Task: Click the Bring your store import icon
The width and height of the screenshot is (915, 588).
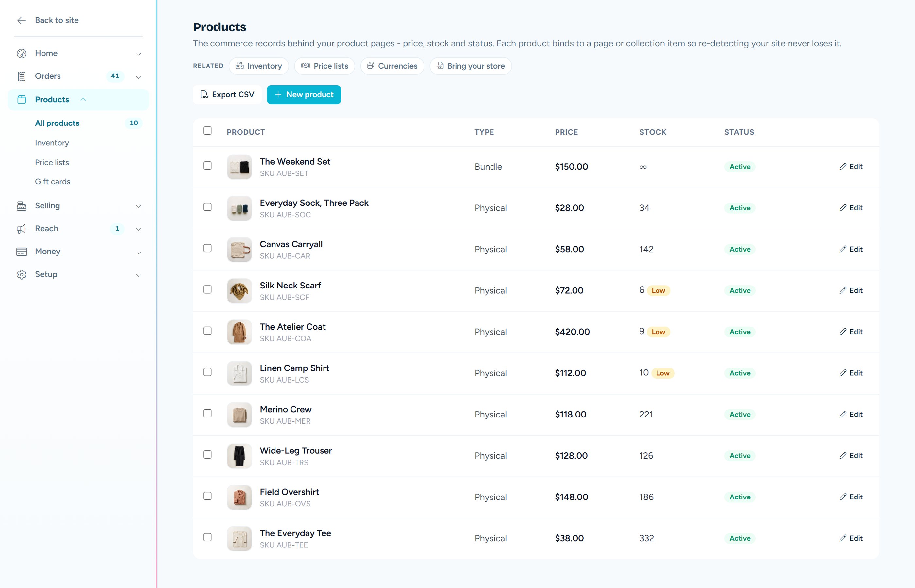Action: point(440,66)
